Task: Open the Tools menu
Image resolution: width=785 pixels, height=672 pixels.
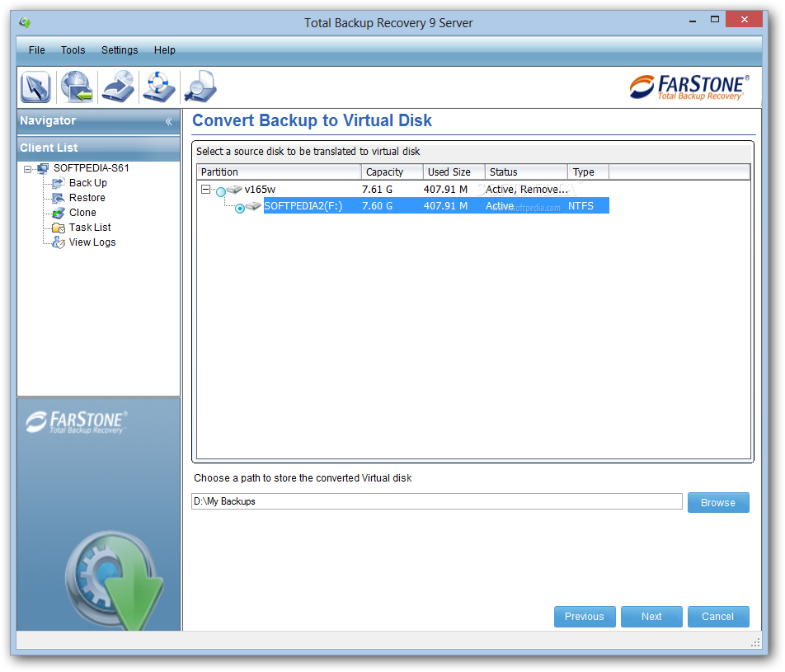Action: (73, 50)
